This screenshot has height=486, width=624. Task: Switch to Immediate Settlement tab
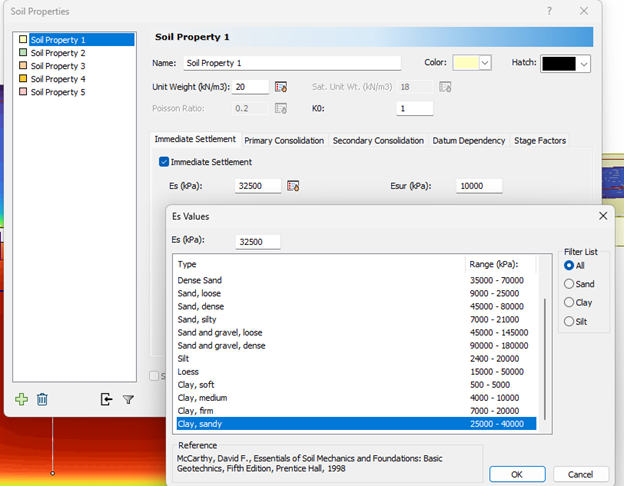(x=195, y=139)
